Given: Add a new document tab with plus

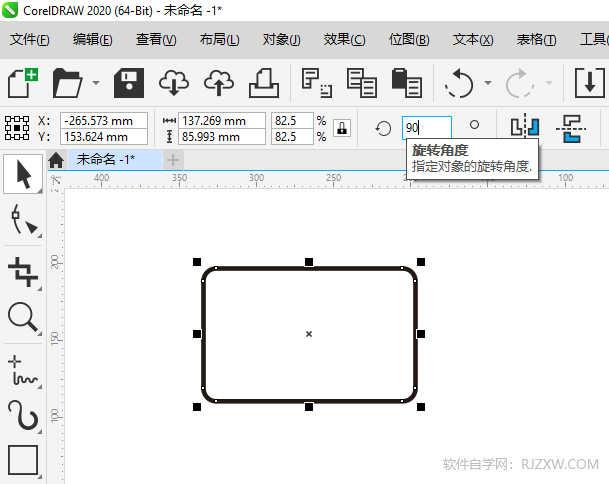Looking at the screenshot, I should pos(173,160).
